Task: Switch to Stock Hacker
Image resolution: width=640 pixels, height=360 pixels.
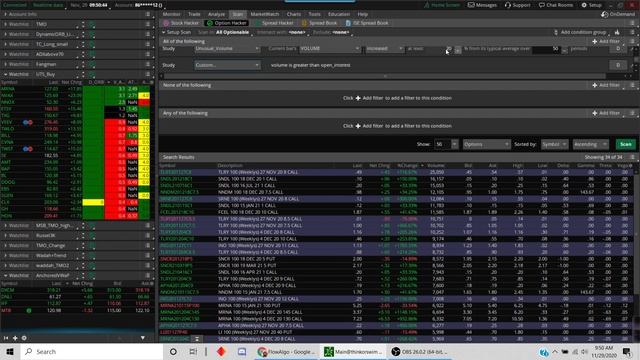Action: pyautogui.click(x=181, y=23)
